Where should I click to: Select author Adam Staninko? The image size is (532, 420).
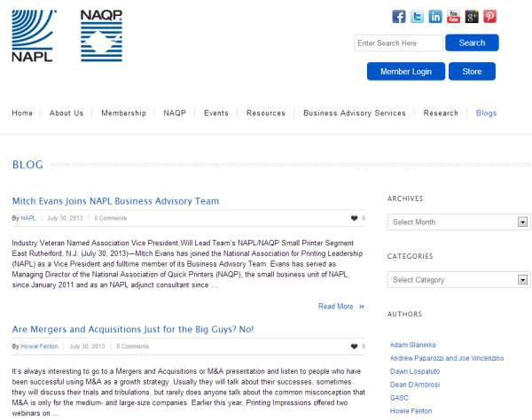click(x=413, y=345)
